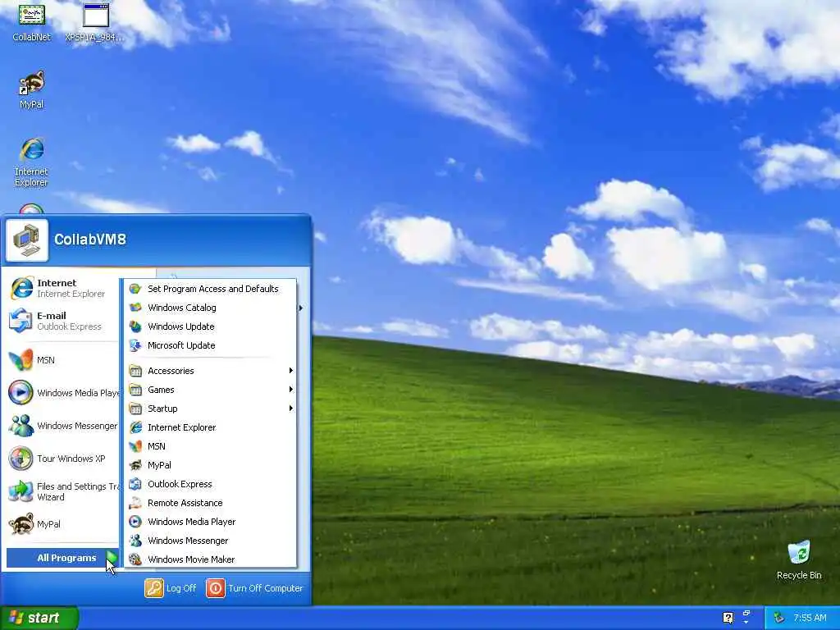Screen dimensions: 840x630
Task: Click the Start button on the taskbar
Action: click(x=39, y=618)
